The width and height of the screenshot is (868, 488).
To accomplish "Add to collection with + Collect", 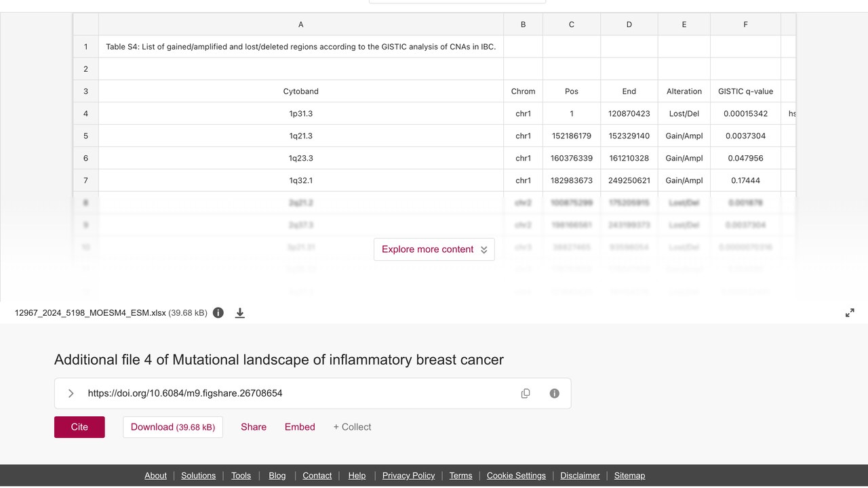I will pyautogui.click(x=352, y=427).
